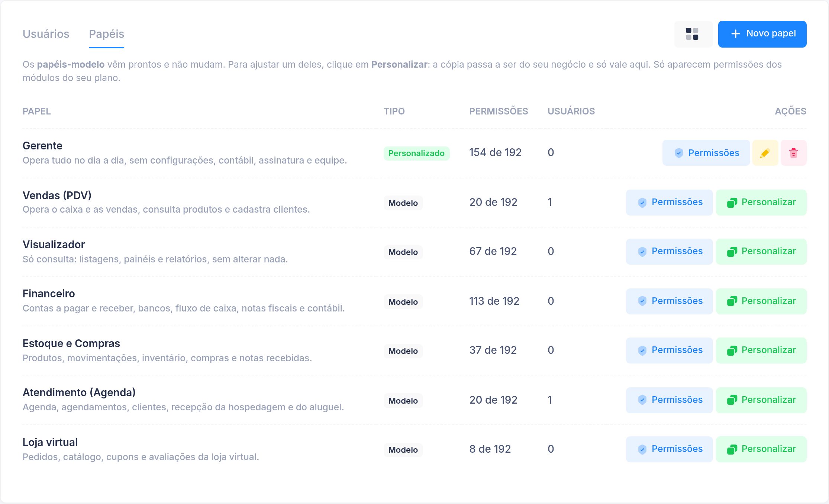Click the AÇÕES column header
This screenshot has height=504, width=829.
[x=790, y=111]
